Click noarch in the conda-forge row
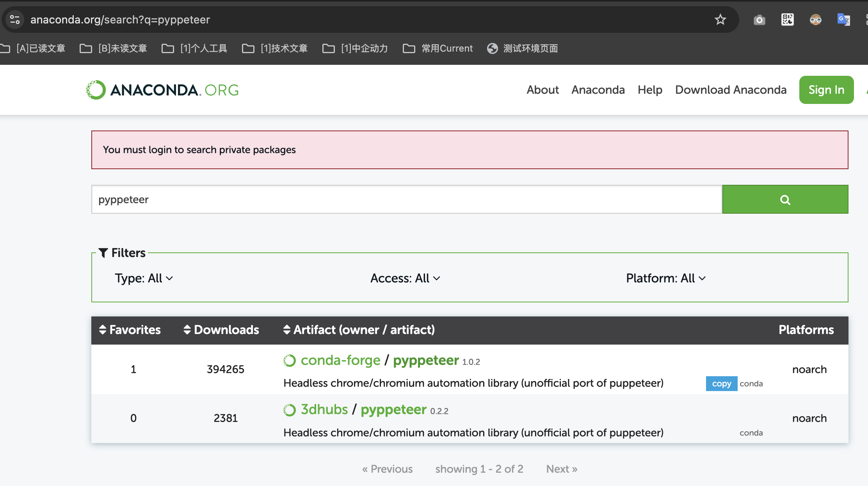 pos(809,369)
